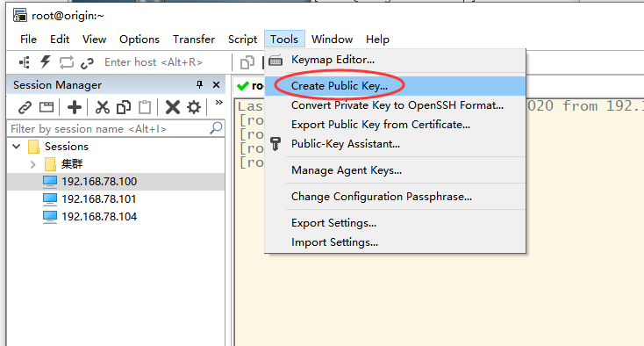
Task: Open the Session Manager toolbar icon
Action: tap(25, 62)
